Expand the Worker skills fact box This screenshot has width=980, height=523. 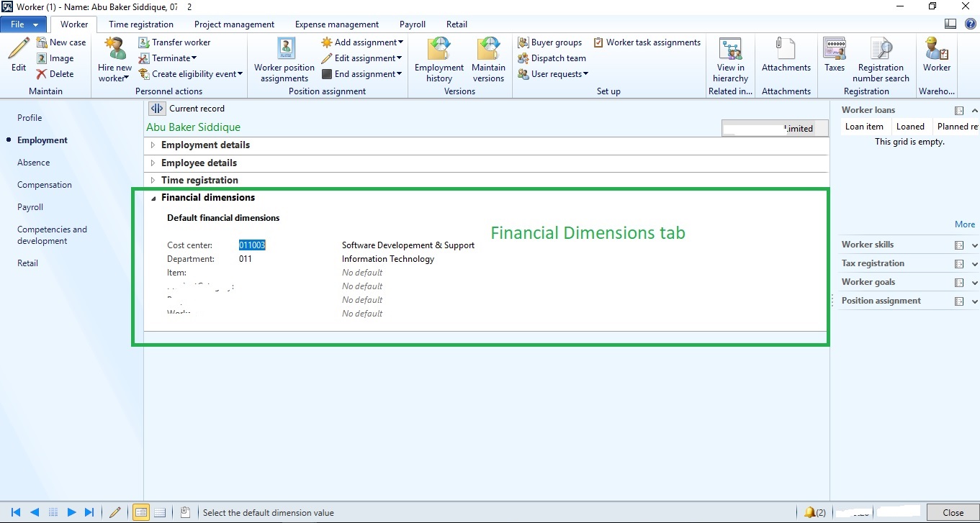(974, 245)
